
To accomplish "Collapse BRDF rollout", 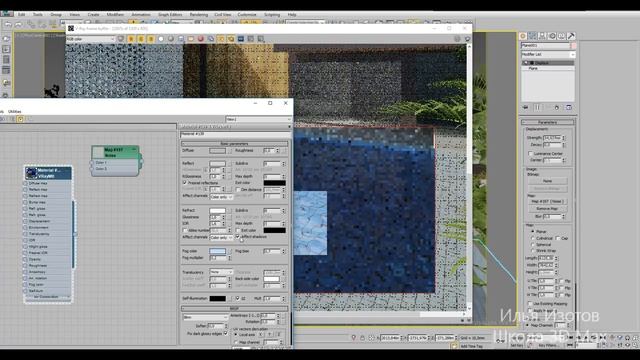I will click(x=234, y=309).
